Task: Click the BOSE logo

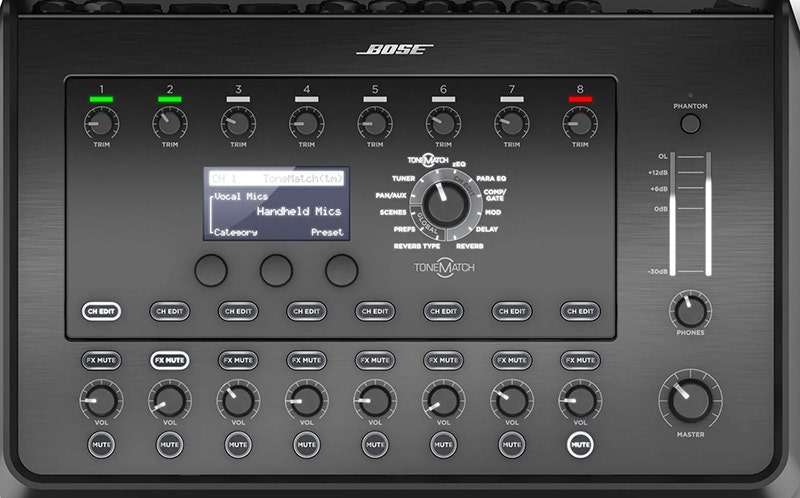Action: pos(394,49)
